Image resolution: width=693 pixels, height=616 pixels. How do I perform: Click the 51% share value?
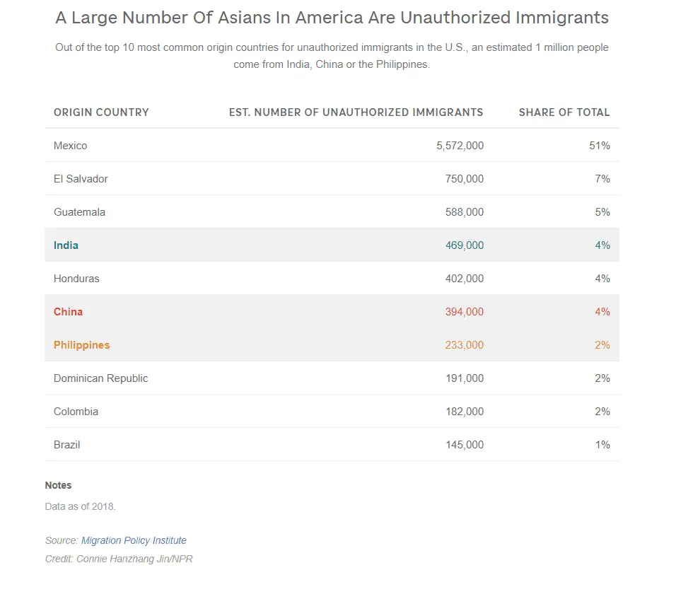[x=600, y=146]
